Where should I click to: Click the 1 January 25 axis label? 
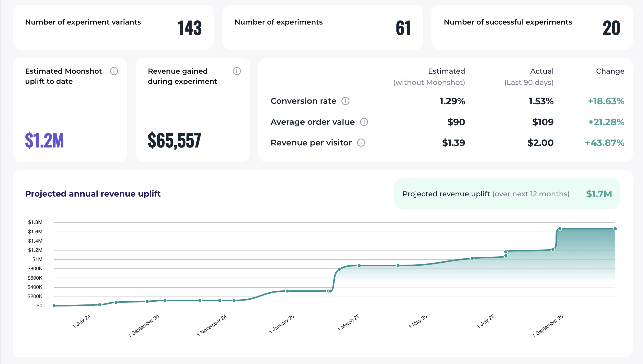(x=282, y=324)
